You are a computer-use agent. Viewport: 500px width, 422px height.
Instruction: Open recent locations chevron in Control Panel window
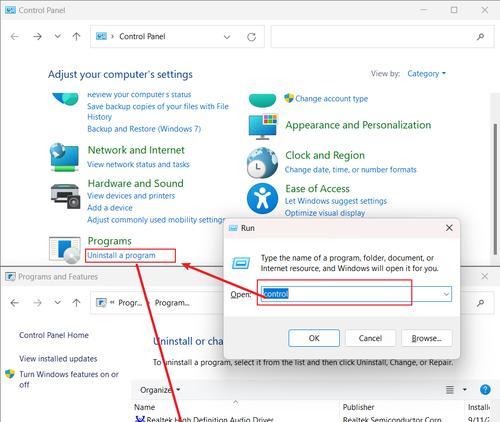[58, 36]
